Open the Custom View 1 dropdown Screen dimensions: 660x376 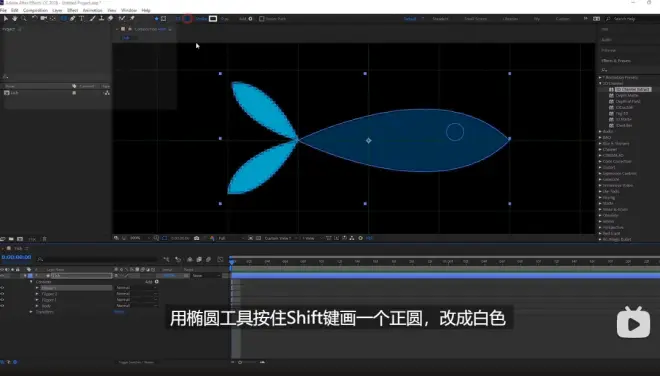(280, 238)
